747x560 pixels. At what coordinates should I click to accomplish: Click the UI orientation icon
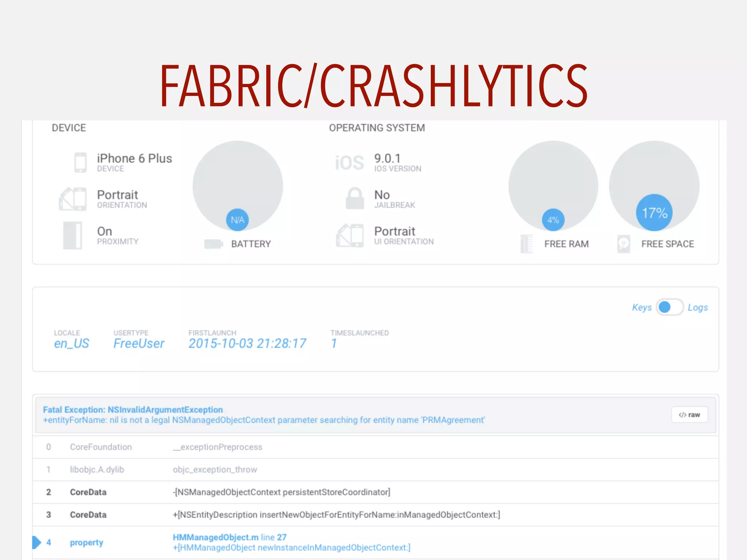click(350, 236)
